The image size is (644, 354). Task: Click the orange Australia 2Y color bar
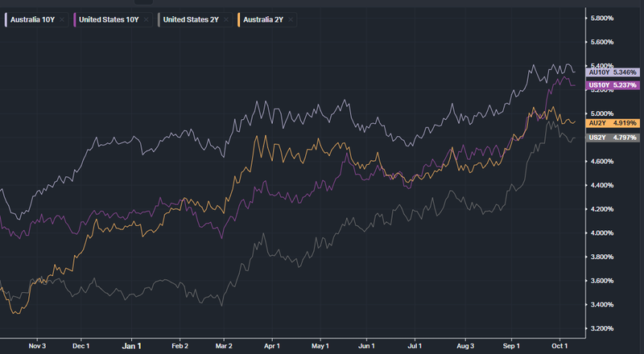click(238, 20)
